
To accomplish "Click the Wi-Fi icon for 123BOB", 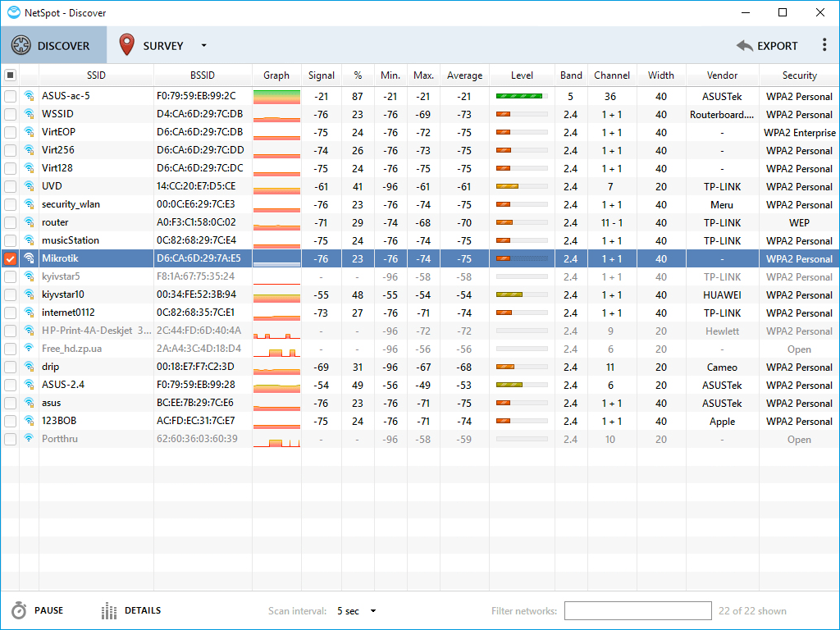I will coord(29,421).
